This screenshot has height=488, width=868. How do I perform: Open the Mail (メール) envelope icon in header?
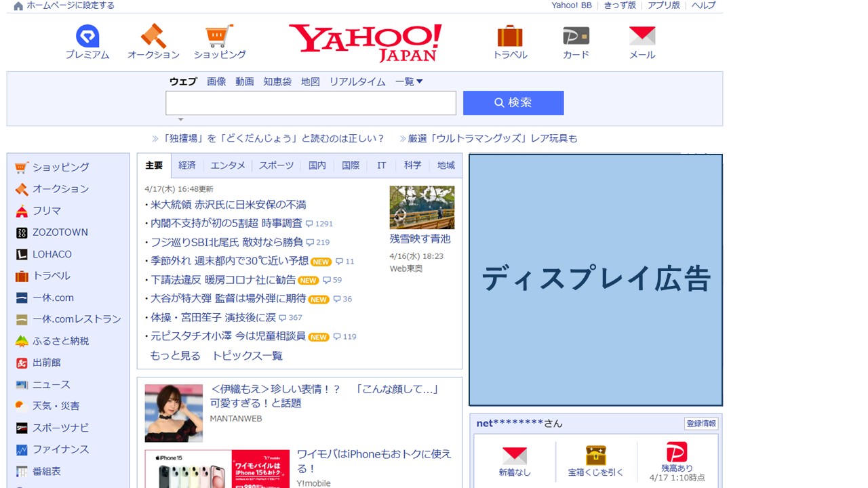click(642, 36)
